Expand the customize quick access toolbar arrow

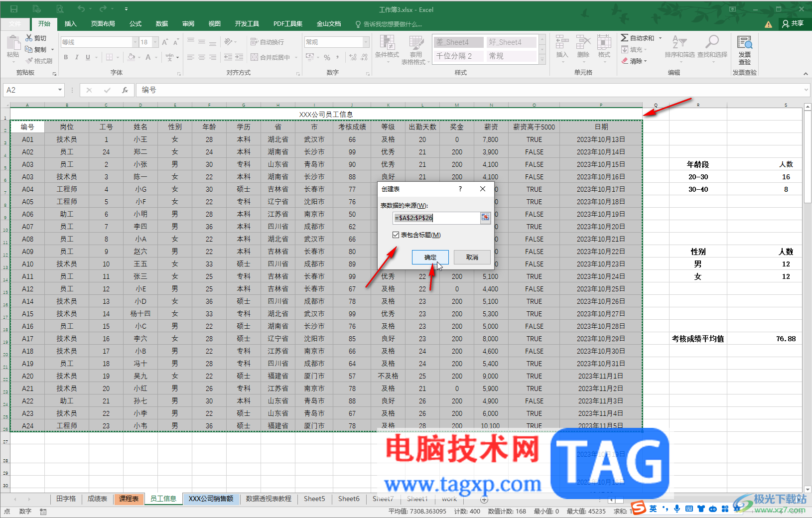point(126,9)
